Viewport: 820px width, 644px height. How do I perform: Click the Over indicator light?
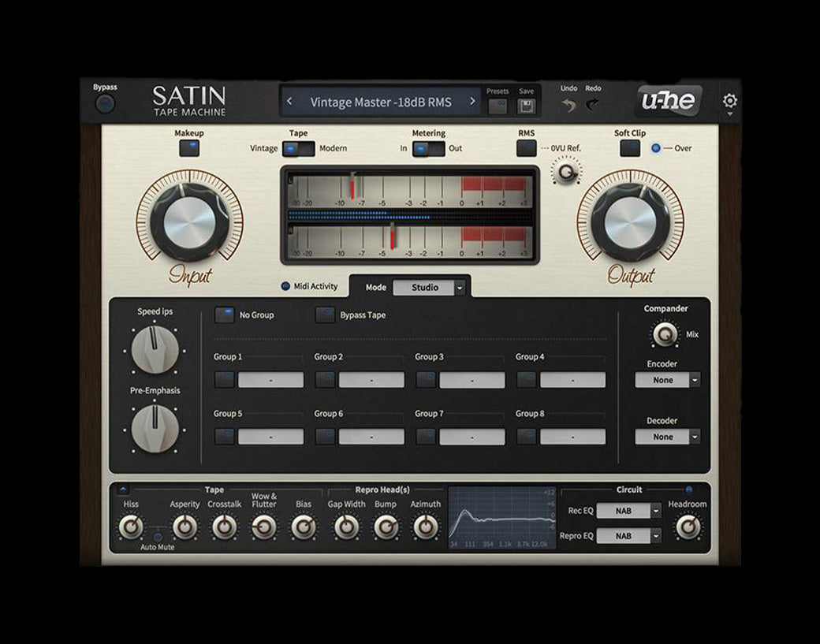pyautogui.click(x=655, y=148)
